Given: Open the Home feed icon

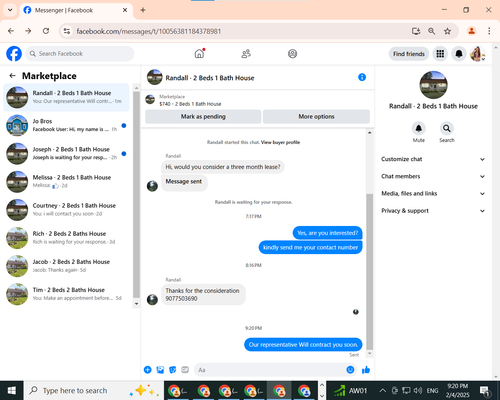Looking at the screenshot, I should [199, 53].
